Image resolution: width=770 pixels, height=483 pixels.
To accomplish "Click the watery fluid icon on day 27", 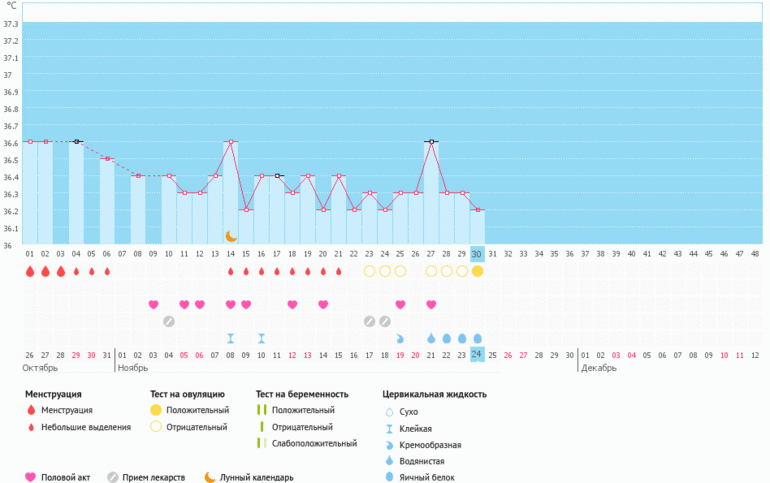I will (431, 338).
